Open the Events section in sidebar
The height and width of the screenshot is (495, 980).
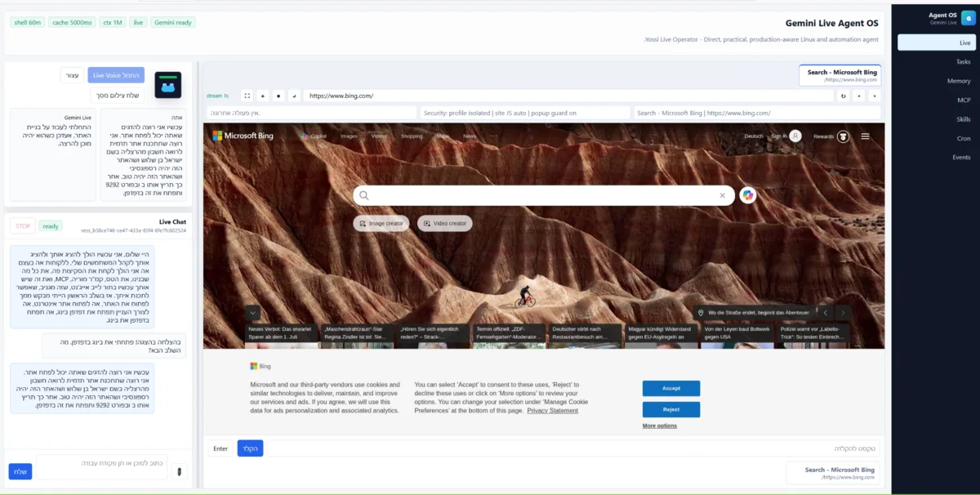click(x=935, y=157)
